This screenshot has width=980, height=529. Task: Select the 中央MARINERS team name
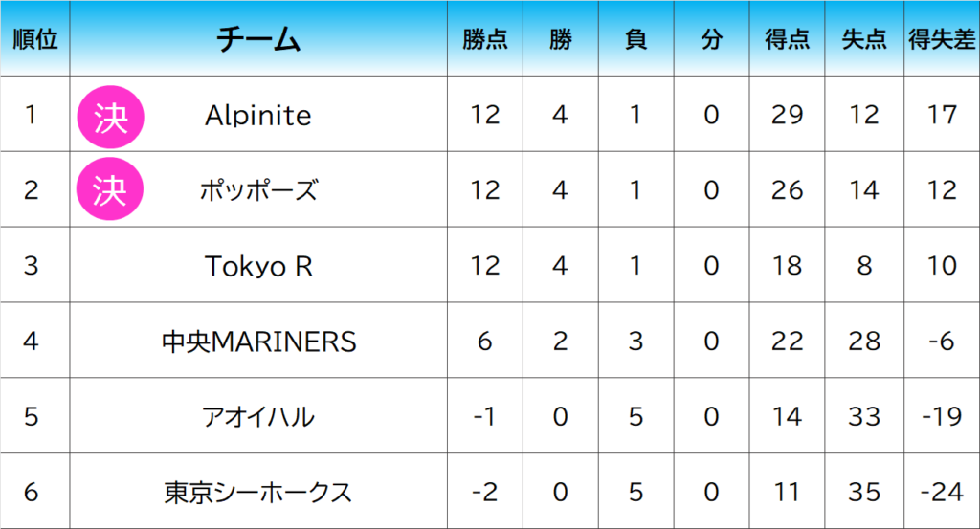click(x=258, y=342)
